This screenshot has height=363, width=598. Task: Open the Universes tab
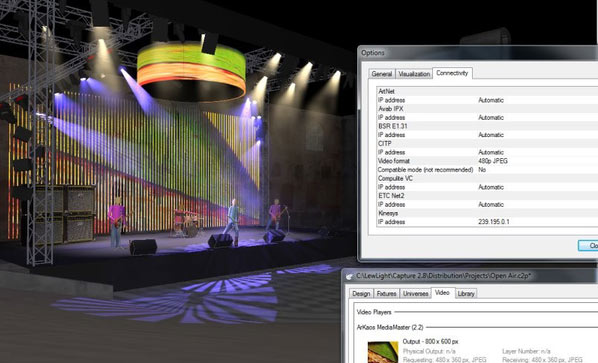coord(415,294)
